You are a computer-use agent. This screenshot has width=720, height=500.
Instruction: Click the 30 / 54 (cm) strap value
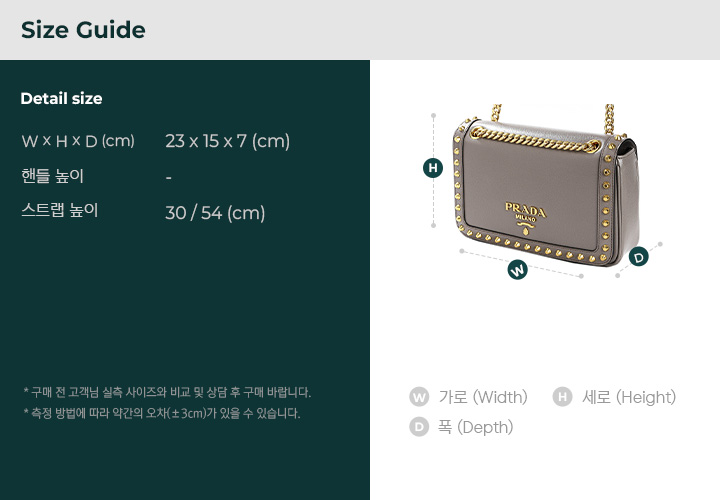point(215,213)
